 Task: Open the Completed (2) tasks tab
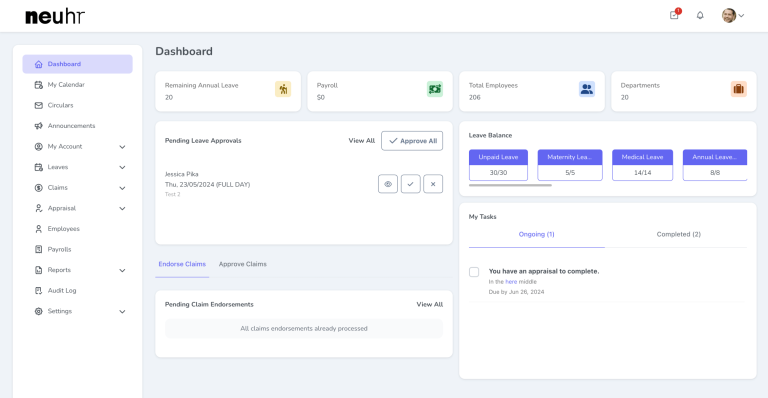coord(678,234)
